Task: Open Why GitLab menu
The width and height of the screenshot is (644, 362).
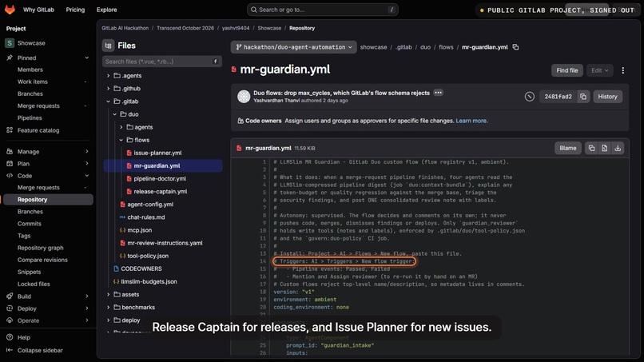Action: pyautogui.click(x=38, y=10)
